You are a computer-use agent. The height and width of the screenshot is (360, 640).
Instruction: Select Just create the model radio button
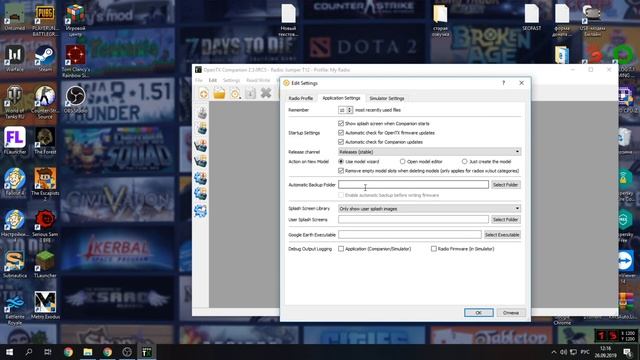(x=464, y=162)
